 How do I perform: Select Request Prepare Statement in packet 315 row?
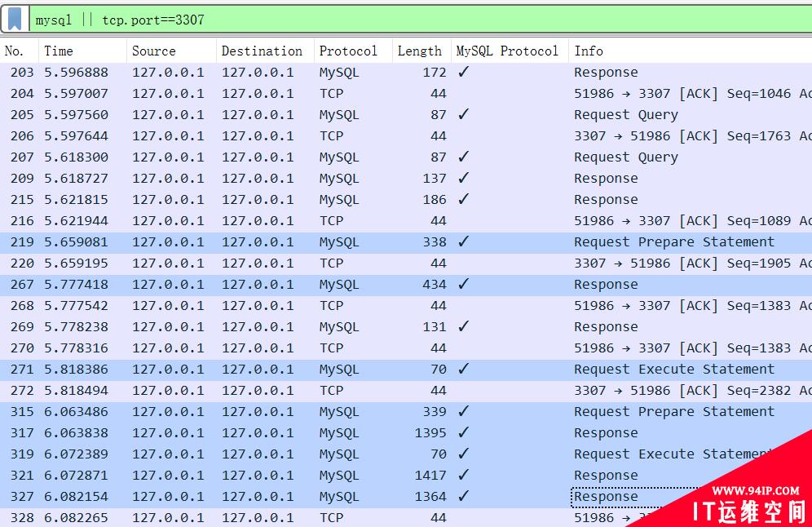click(673, 412)
